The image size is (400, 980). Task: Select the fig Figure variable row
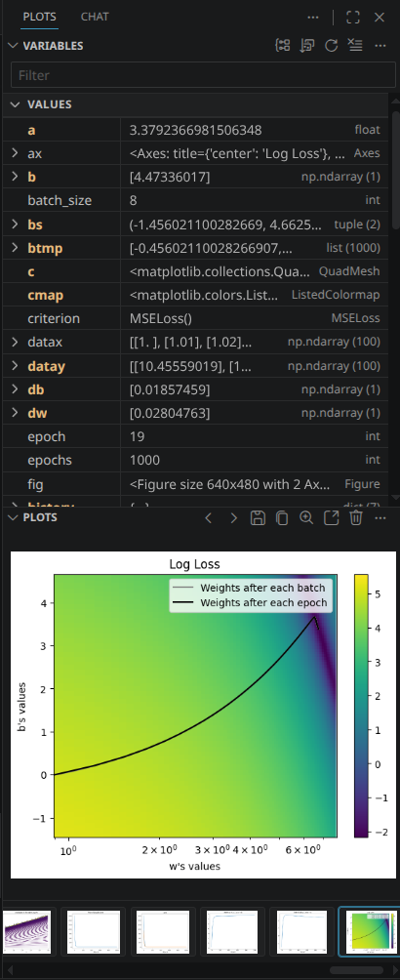196,484
